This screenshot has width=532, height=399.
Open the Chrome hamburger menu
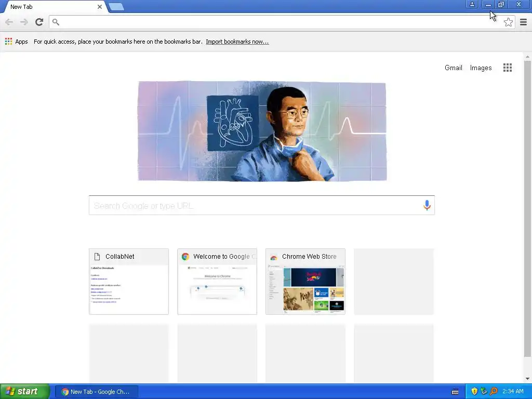click(x=523, y=22)
